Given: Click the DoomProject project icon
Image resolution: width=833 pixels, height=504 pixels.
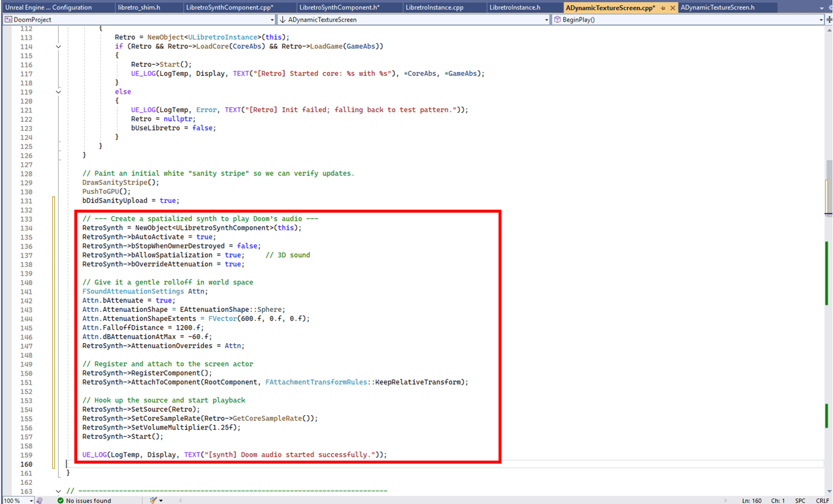Looking at the screenshot, I should click(8, 19).
